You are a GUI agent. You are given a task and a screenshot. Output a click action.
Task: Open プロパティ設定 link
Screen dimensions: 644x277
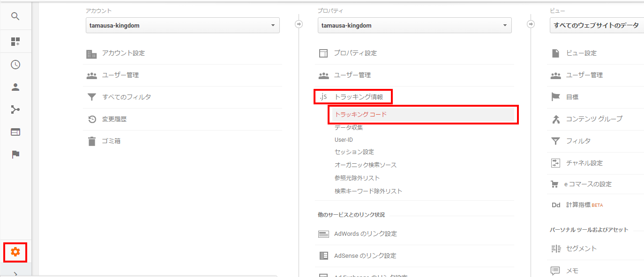pos(355,53)
